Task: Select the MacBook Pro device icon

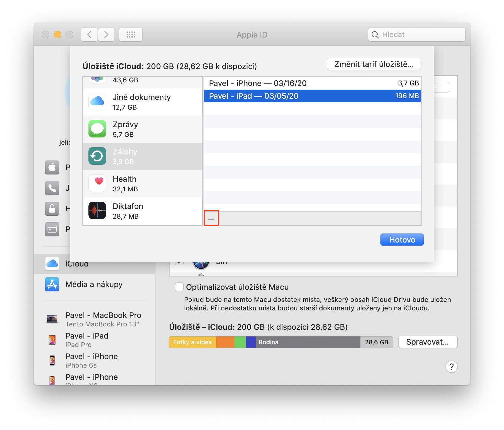Action: click(52, 319)
